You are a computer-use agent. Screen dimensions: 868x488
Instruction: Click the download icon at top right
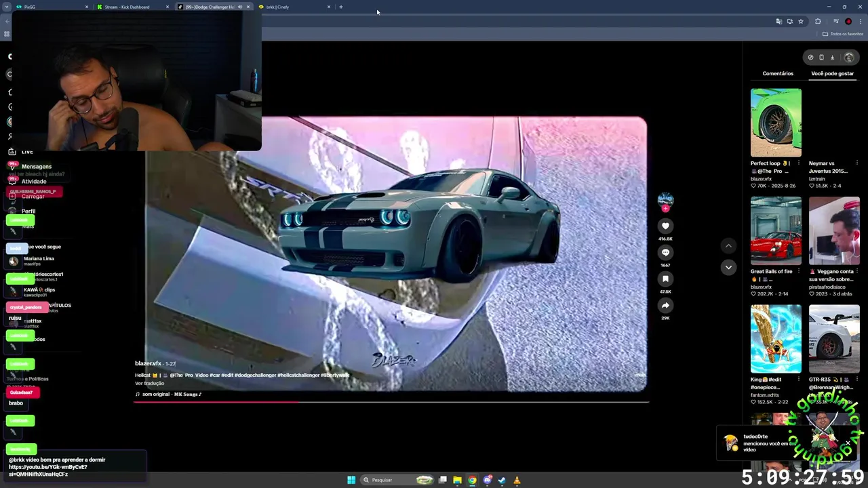coord(832,58)
